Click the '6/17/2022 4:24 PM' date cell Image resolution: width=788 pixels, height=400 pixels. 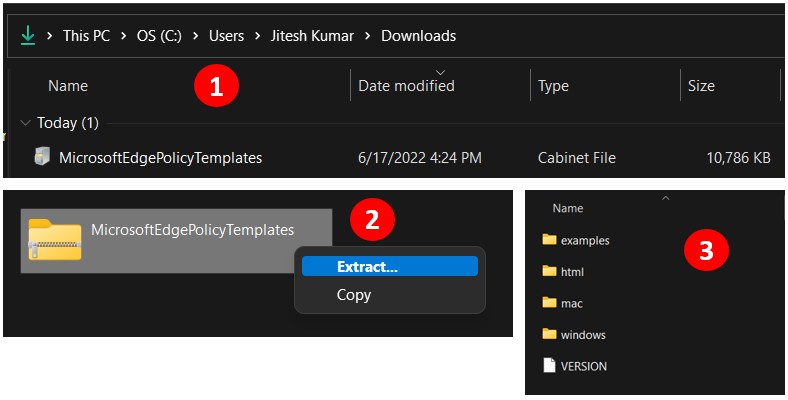[420, 158]
